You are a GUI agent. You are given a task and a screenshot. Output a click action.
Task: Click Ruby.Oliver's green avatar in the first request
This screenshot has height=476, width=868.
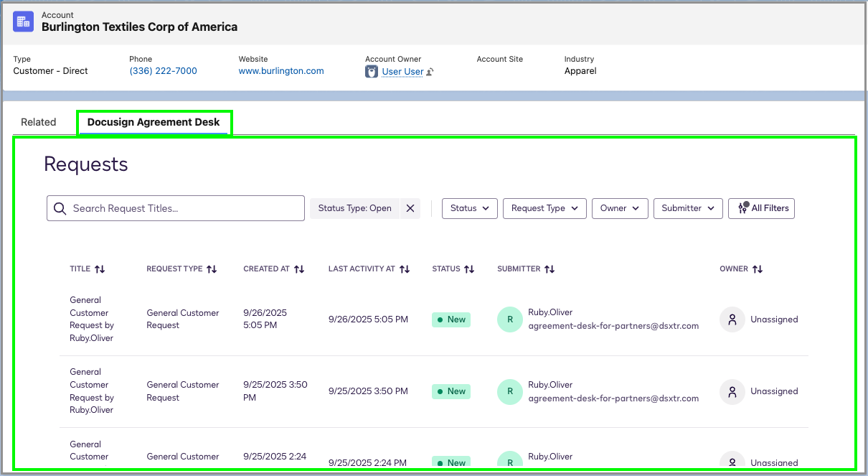click(x=509, y=319)
